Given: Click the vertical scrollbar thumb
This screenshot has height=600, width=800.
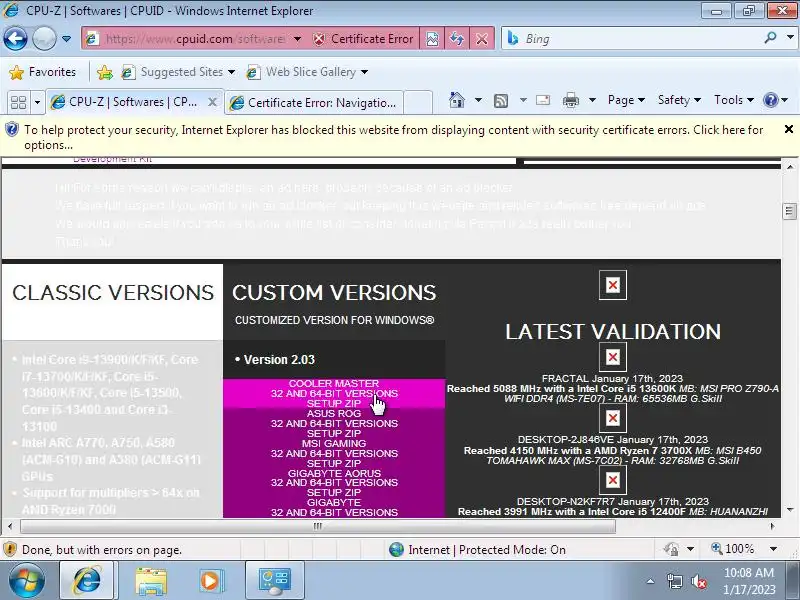Looking at the screenshot, I should pos(790,211).
